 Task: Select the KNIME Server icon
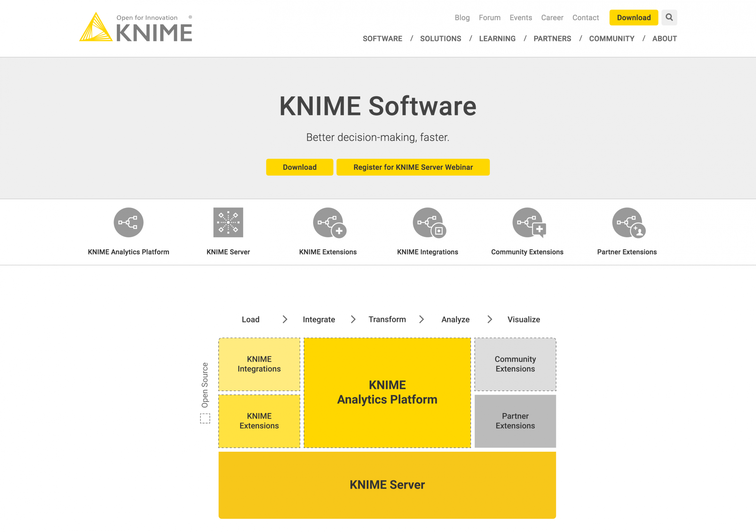coord(228,222)
